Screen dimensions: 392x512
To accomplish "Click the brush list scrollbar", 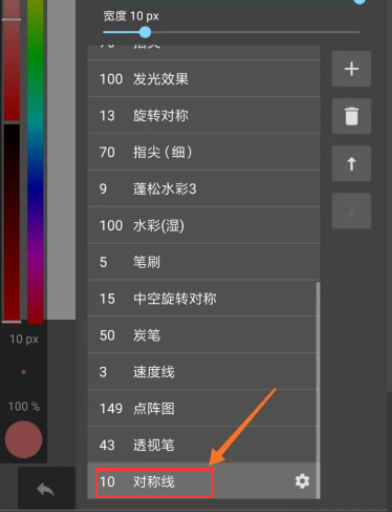I will pyautogui.click(x=318, y=390).
